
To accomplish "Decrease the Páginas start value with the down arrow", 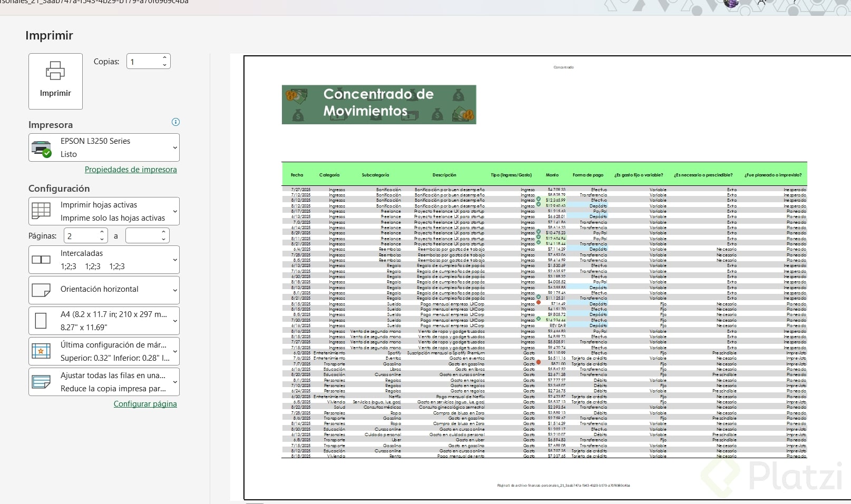I will [102, 240].
